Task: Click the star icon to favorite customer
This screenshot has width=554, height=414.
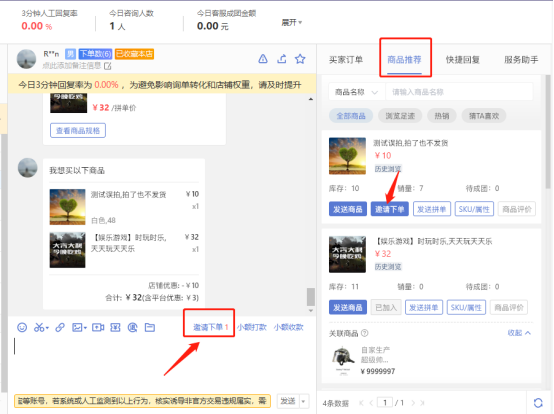Action: point(300,59)
